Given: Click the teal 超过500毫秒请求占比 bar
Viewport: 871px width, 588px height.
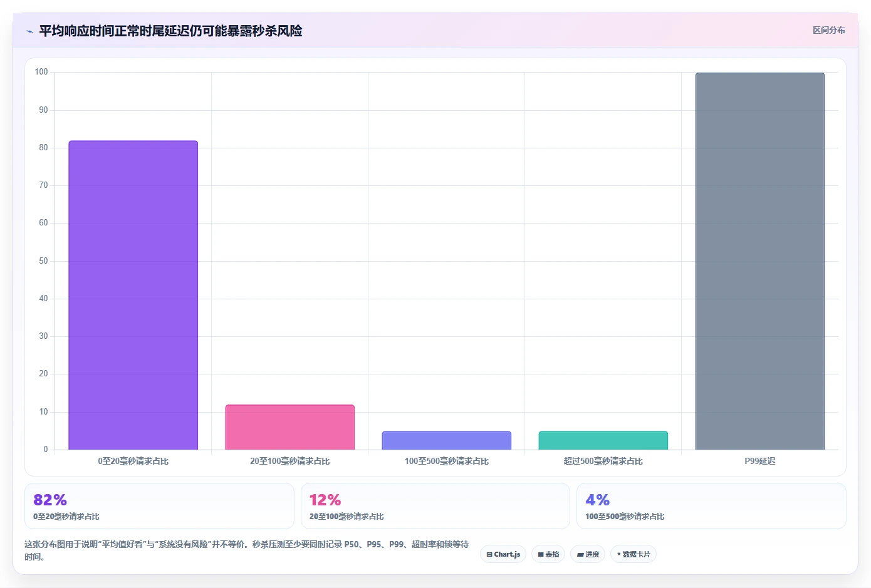Looking at the screenshot, I should pyautogui.click(x=603, y=440).
